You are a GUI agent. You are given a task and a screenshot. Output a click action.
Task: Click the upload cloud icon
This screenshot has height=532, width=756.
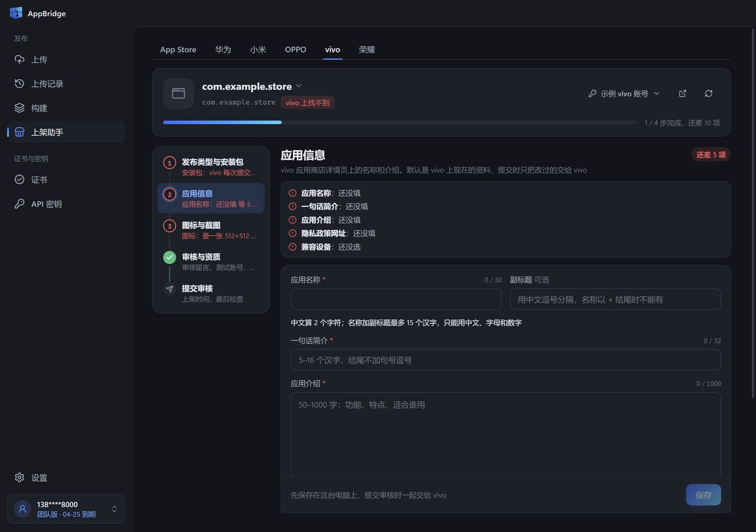click(20, 60)
